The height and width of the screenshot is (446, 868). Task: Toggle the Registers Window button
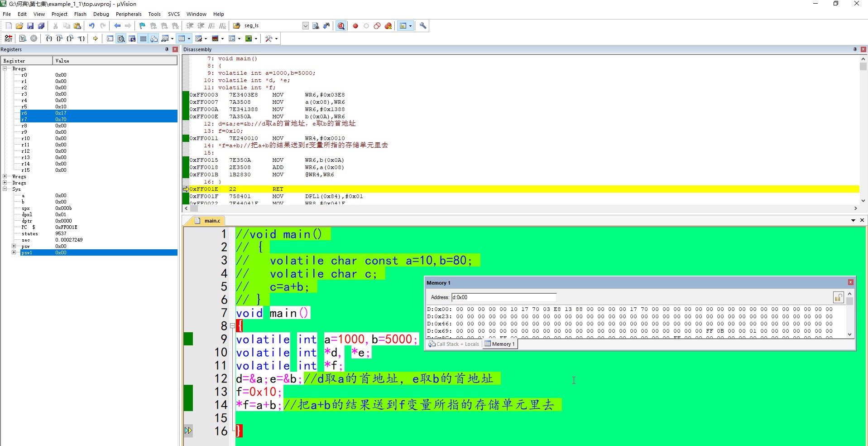click(143, 39)
